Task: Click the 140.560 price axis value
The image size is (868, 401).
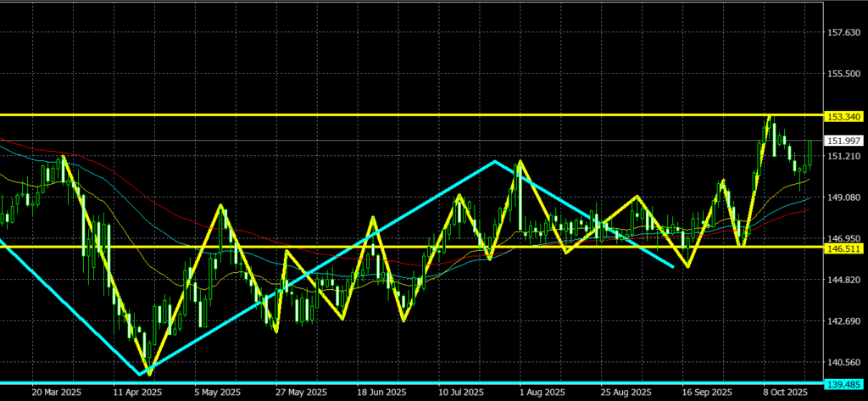Action: coord(843,363)
